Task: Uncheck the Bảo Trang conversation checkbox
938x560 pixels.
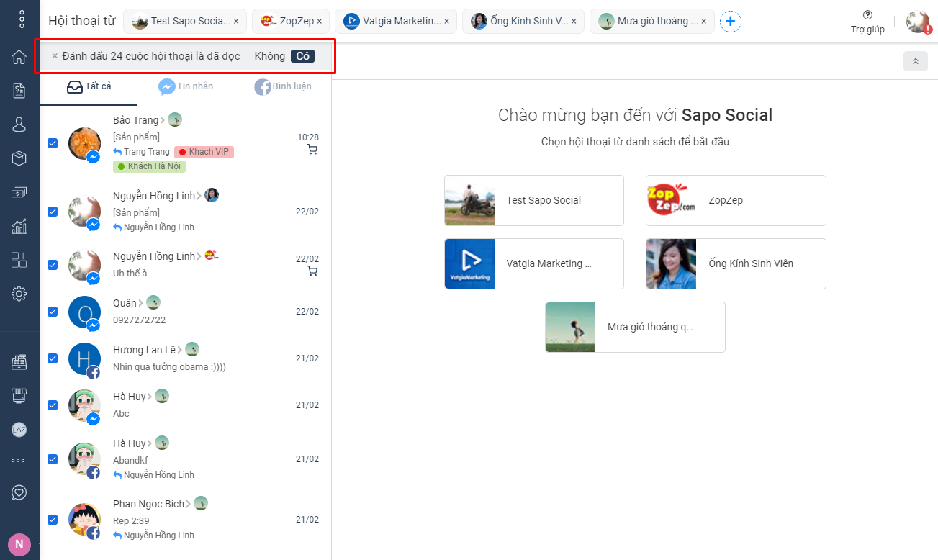Action: [53, 143]
